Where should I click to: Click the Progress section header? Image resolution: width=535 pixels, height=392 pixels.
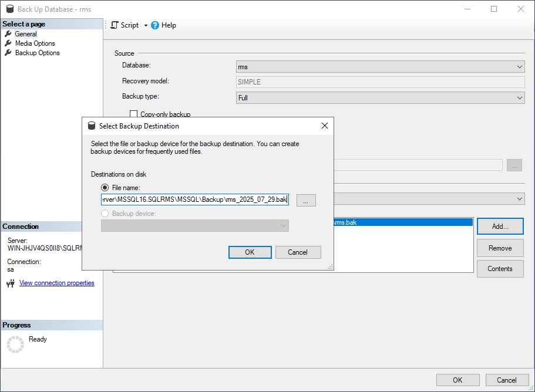[x=52, y=325]
